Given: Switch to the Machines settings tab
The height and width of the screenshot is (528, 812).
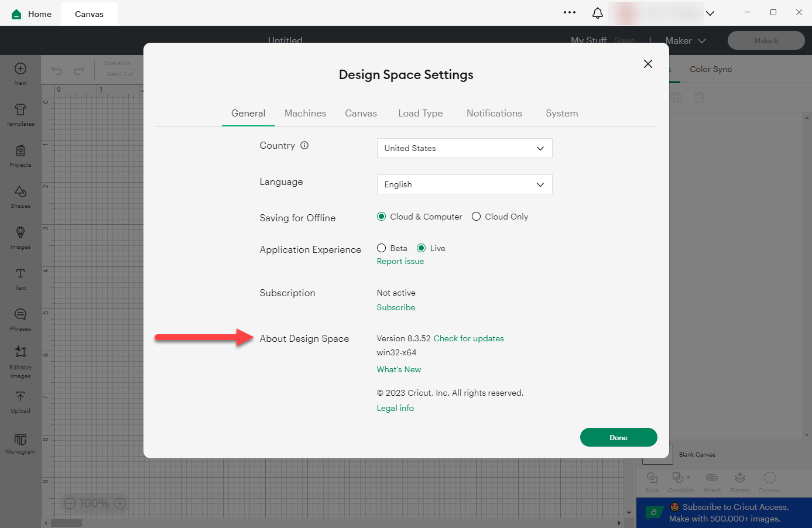Looking at the screenshot, I should [305, 114].
